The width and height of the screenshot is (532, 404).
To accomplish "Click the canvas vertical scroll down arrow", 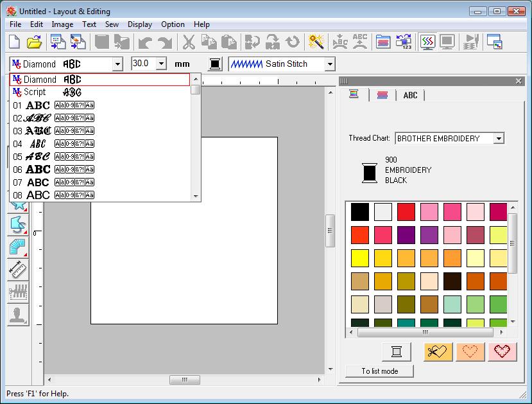I will (x=330, y=369).
